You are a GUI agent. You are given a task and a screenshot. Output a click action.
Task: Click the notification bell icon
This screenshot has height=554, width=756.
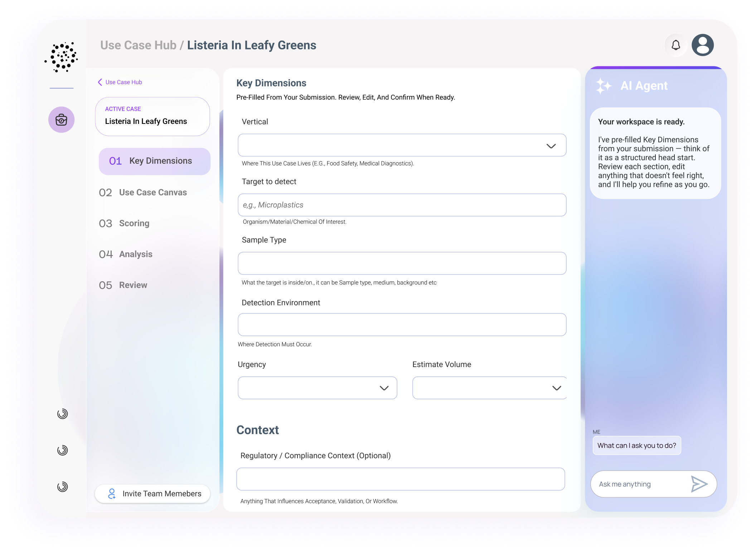(x=675, y=45)
